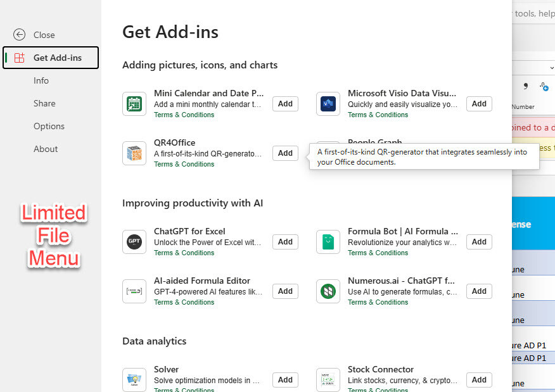Add the Formula Bot add-in
Image resolution: width=555 pixels, height=392 pixels.
click(x=479, y=242)
